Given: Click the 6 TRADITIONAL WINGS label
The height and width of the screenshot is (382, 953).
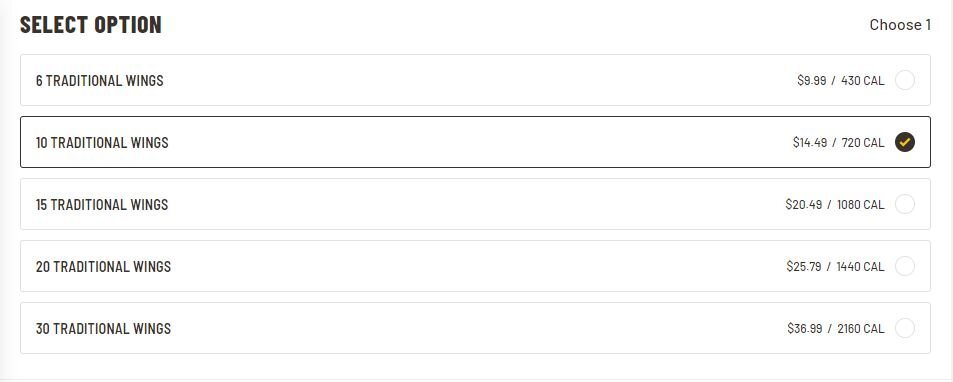Looking at the screenshot, I should click(x=100, y=81).
